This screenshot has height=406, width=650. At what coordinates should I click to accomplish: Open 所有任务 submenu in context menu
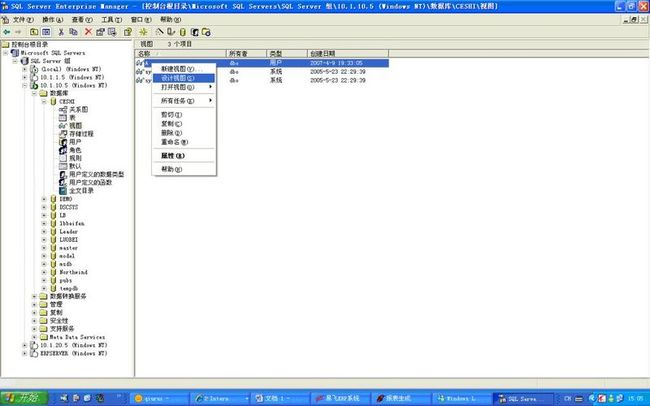point(184,101)
